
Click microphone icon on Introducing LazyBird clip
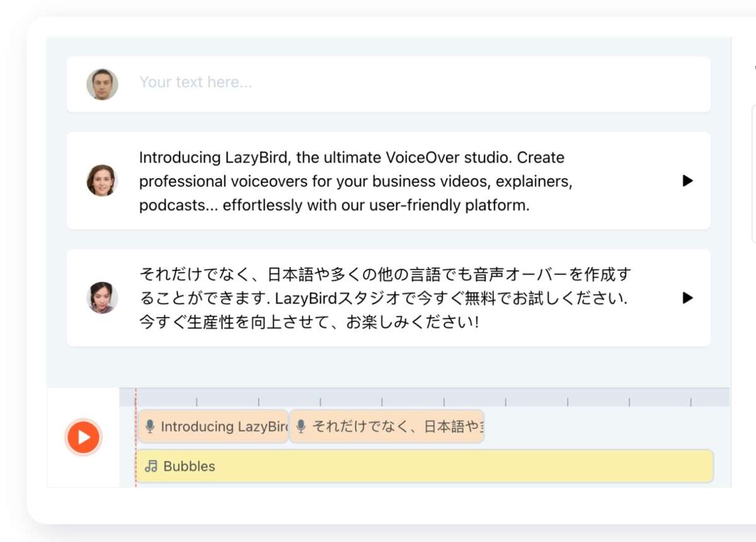pos(150,427)
